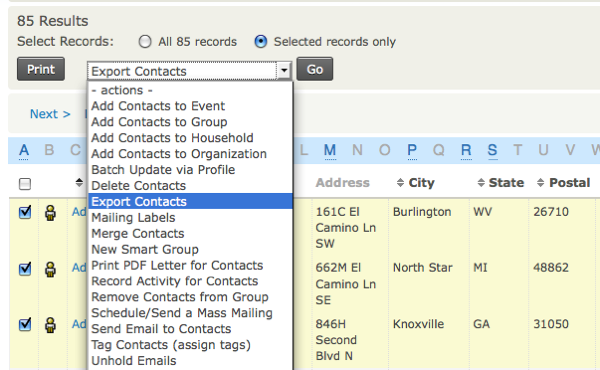Choose Add Contacts to Organization
Screen dimensions: 600x370
(191, 154)
